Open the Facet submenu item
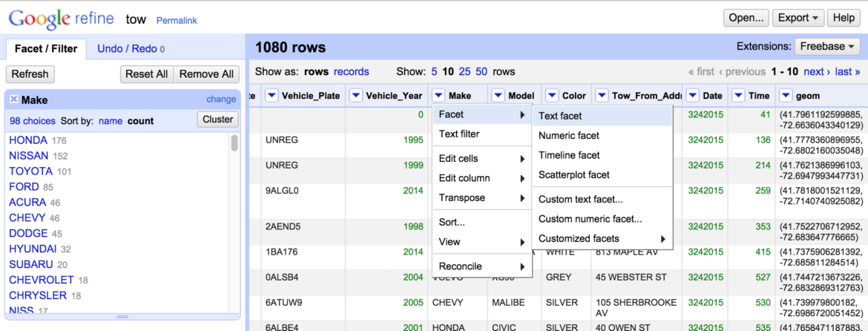Screen dimensions: 868x331 [x=481, y=114]
